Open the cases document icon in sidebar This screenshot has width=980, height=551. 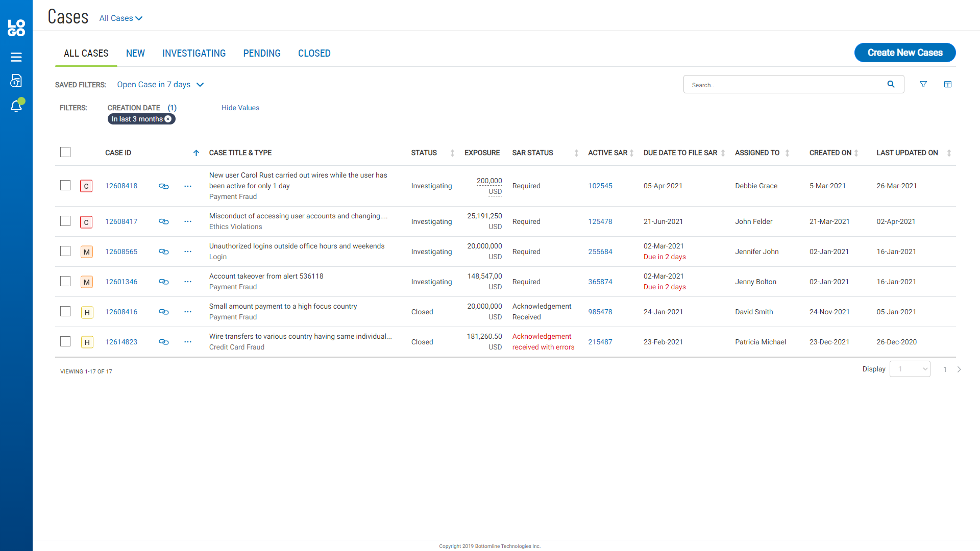tap(16, 81)
